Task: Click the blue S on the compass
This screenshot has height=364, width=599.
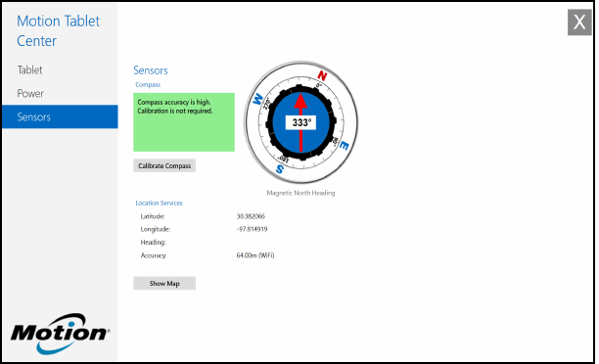Action: pyautogui.click(x=280, y=169)
